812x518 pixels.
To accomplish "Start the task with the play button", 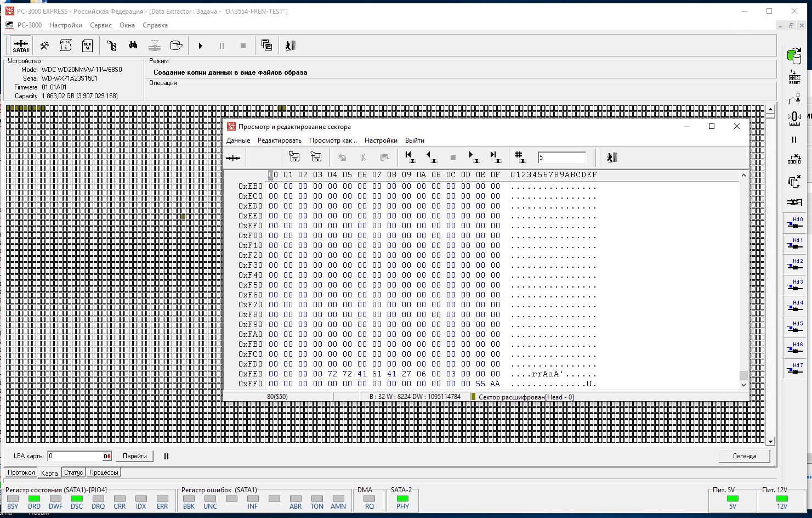I will coord(201,46).
